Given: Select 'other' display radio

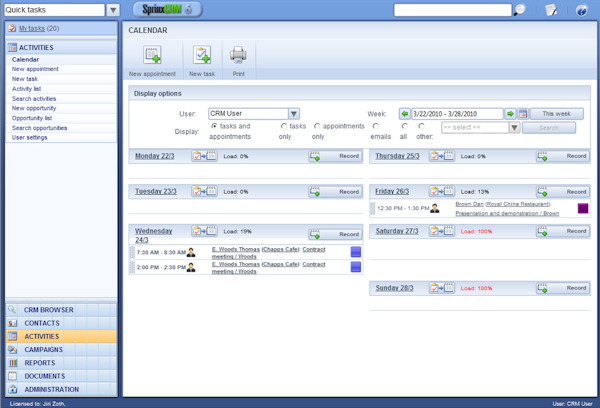Looking at the screenshot, I should 421,126.
